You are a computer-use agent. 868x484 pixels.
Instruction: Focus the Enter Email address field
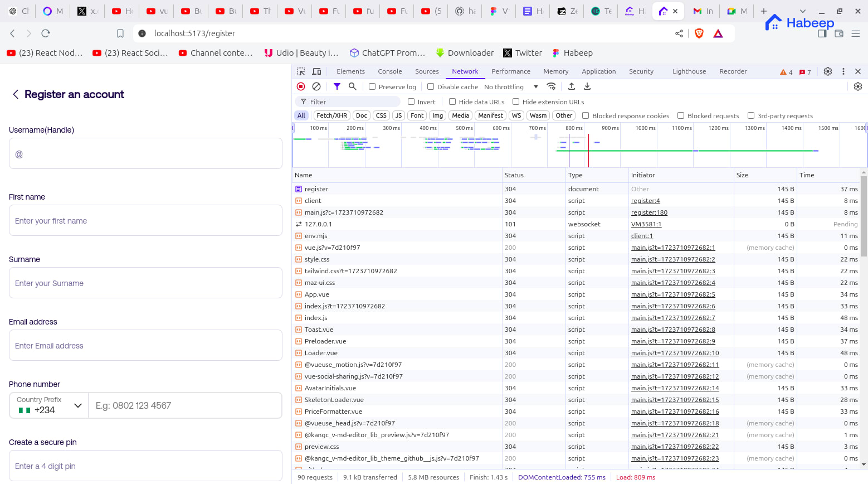(x=145, y=346)
